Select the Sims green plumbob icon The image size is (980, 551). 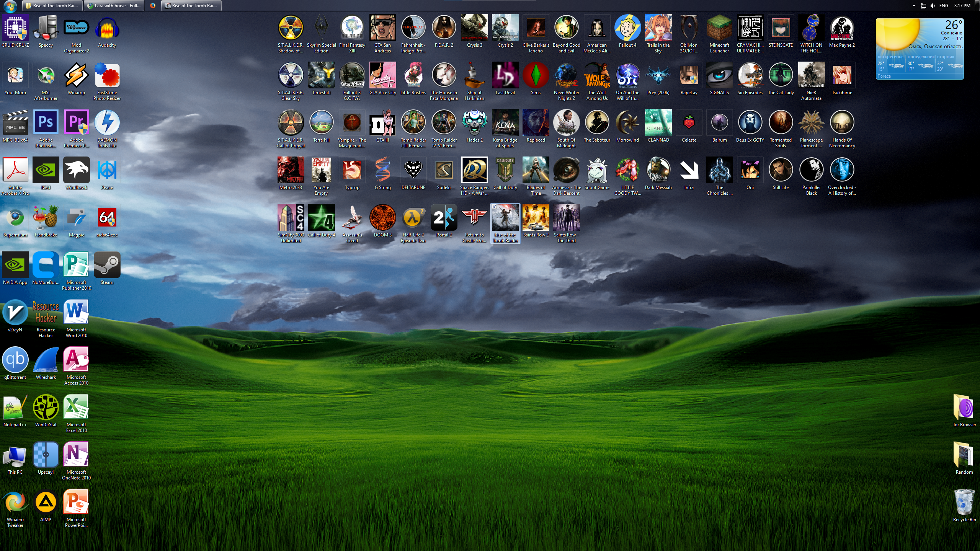pos(536,75)
